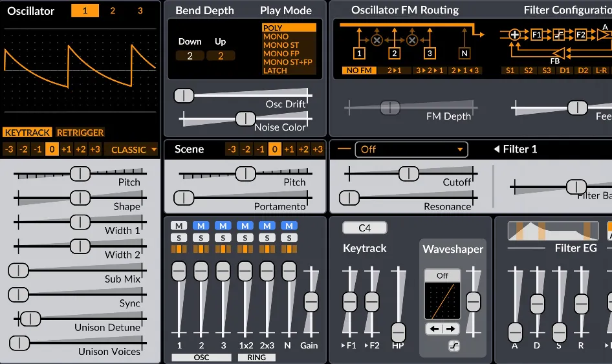Toggle the KEYTRACK button
Screen dimensions: 612x364
coord(27,133)
